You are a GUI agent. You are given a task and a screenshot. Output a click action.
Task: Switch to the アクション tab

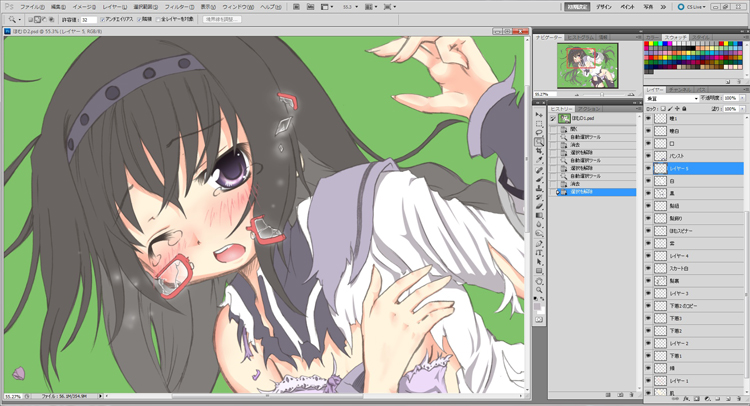tap(587, 109)
